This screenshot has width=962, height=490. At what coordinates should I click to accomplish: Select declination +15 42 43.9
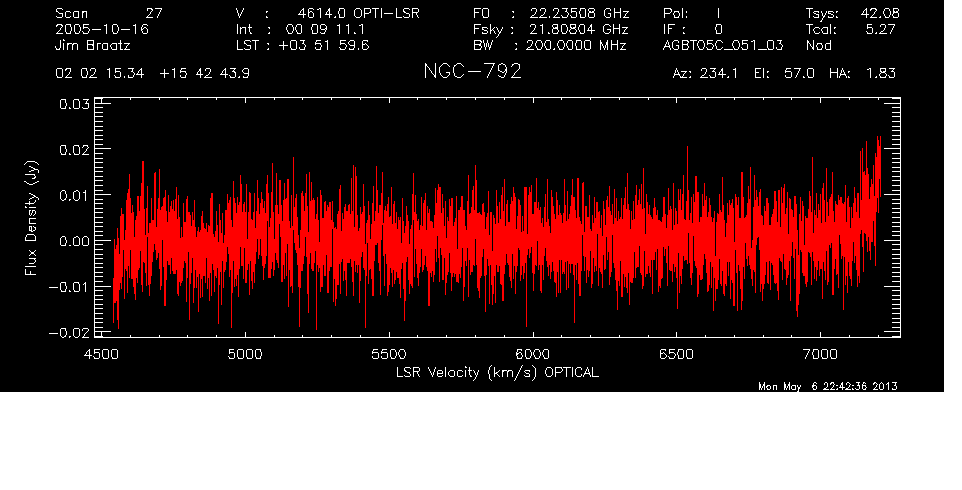tap(204, 74)
